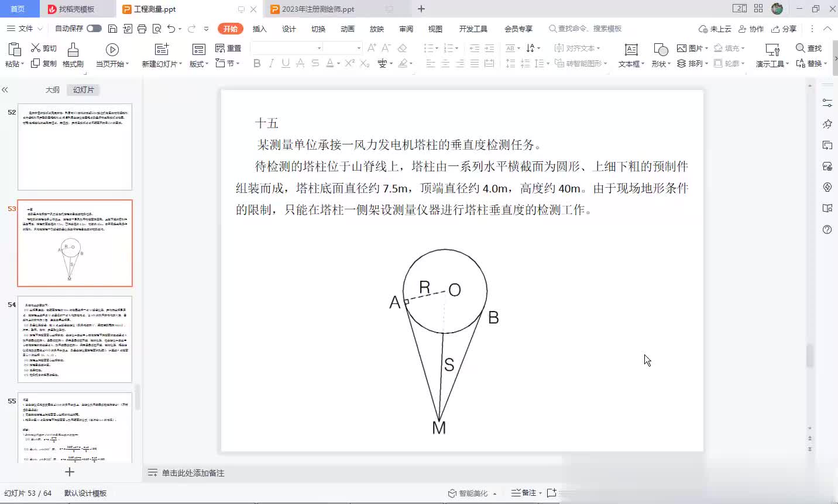Click the smart beautify (智能美化) button
The image size is (838, 504).
point(472,493)
